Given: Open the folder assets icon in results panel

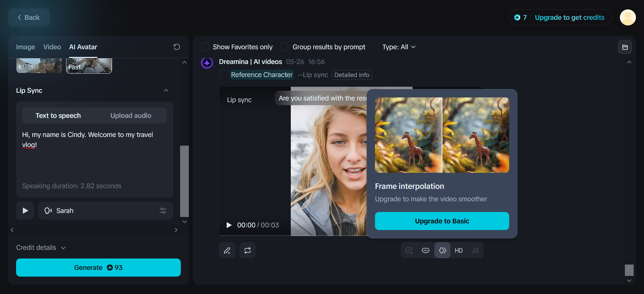Looking at the screenshot, I should [x=625, y=47].
